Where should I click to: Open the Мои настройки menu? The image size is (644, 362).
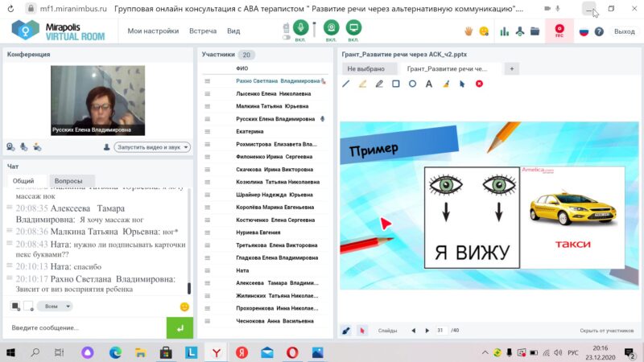tap(153, 31)
